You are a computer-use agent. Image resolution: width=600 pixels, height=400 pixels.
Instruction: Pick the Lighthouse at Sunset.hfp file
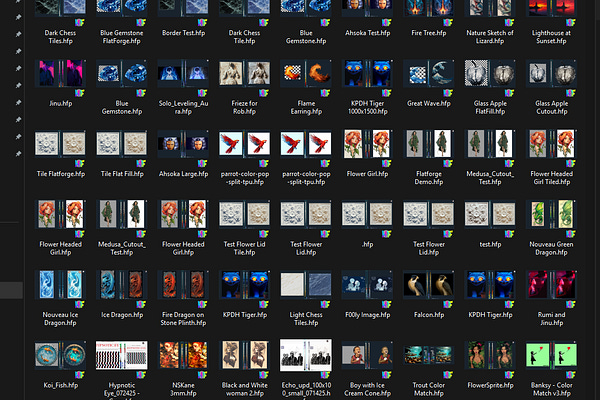click(551, 22)
